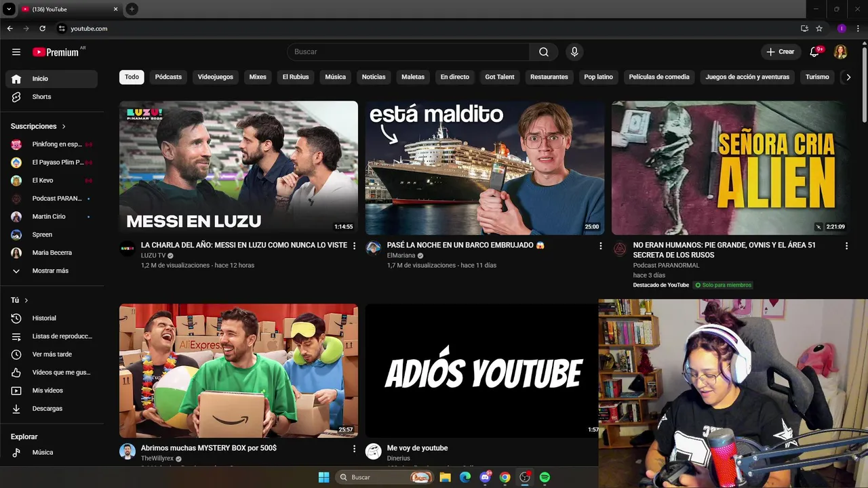Open Música under Explorar
The image size is (868, 488).
pyautogui.click(x=52, y=452)
